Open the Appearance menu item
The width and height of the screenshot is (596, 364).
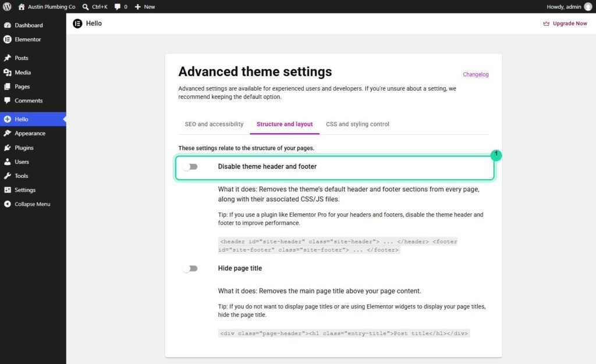click(x=33, y=133)
